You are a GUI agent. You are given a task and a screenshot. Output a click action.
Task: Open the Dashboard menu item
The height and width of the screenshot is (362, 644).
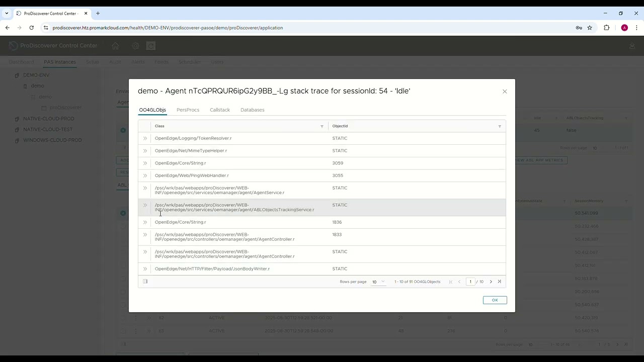(x=21, y=62)
